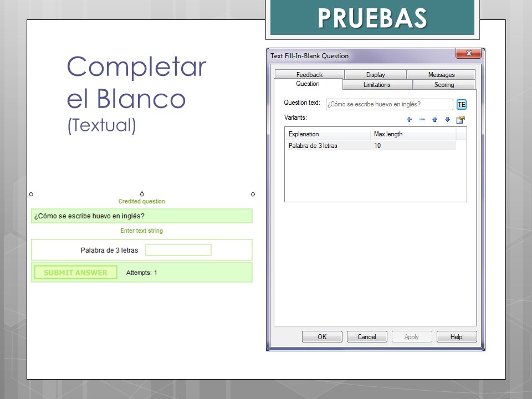
Task: Open the Limitations tab
Action: 377,84
